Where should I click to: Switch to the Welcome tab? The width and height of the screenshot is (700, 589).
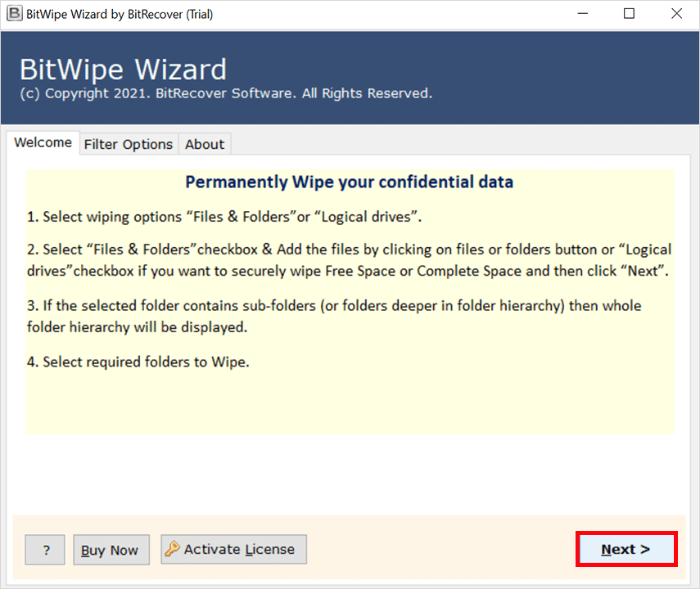[43, 143]
